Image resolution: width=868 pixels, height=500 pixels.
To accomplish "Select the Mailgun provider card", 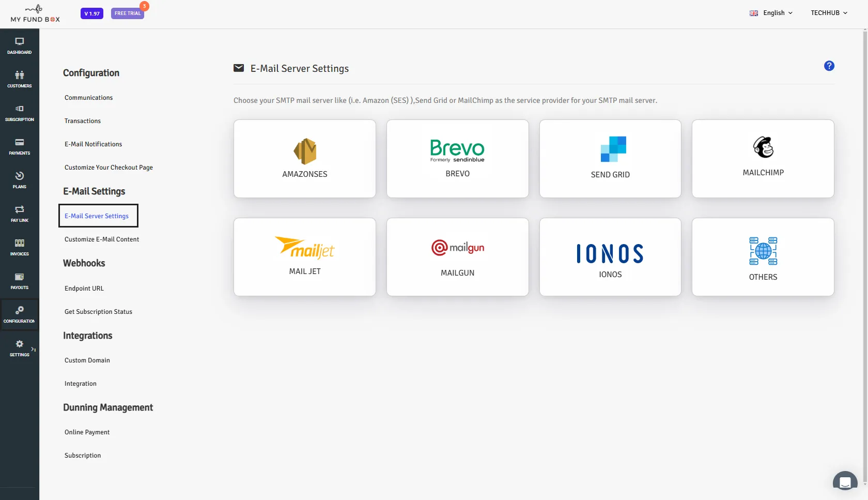I will (x=457, y=257).
